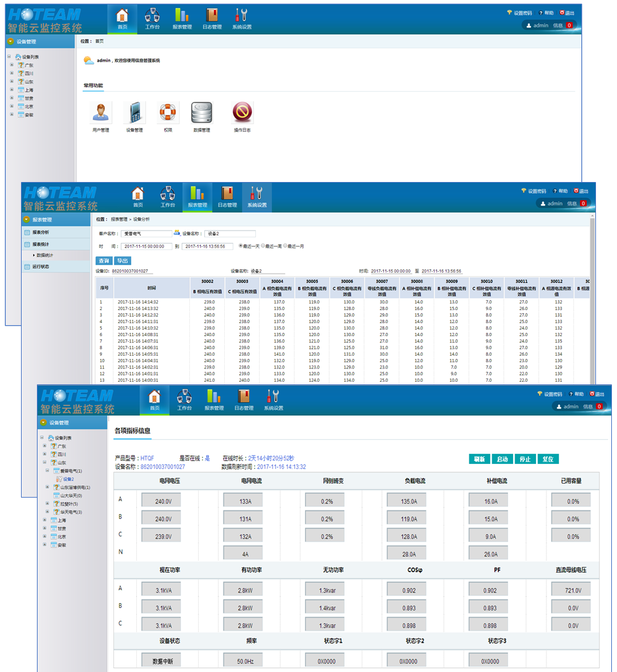Click the 设备2 device icon in tree
The image size is (617, 672).
point(59,479)
